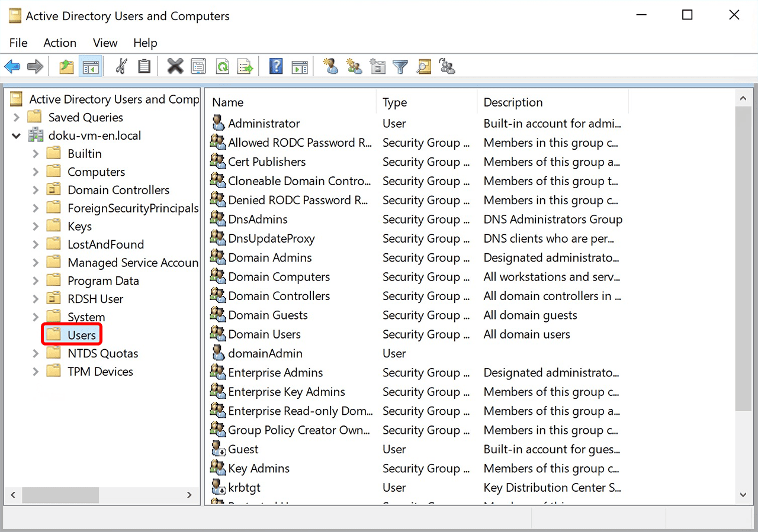
Task: Select the Domain Admins group entry
Action: click(x=270, y=257)
